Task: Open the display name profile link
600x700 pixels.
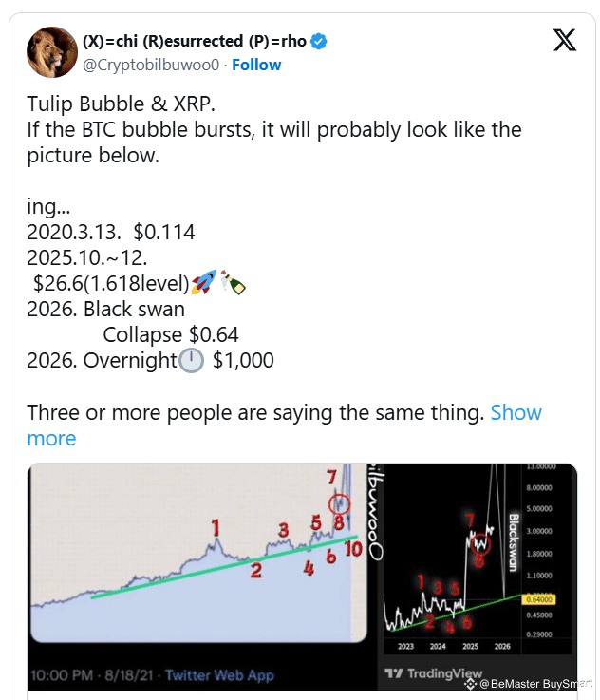Action: (x=195, y=41)
